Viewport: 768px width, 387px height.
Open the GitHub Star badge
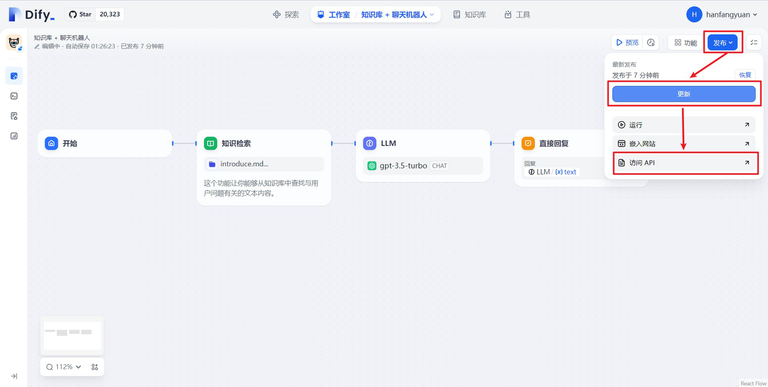click(94, 14)
